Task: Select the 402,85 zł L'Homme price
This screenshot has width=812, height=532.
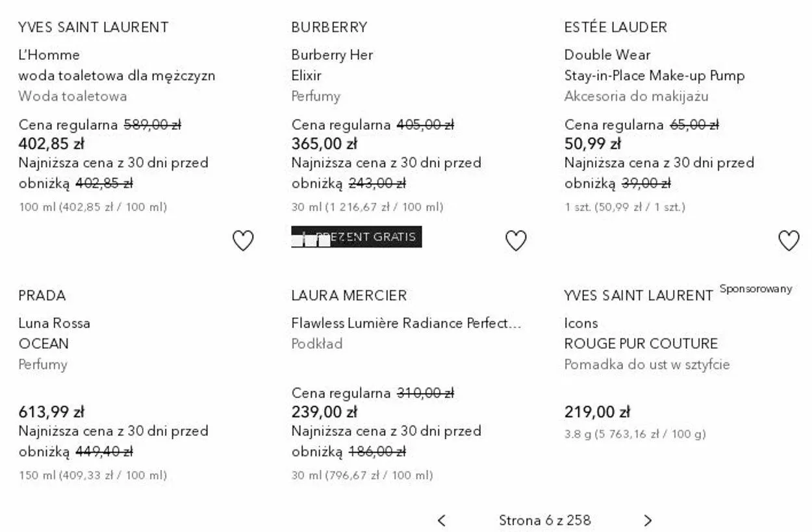Action: (51, 144)
